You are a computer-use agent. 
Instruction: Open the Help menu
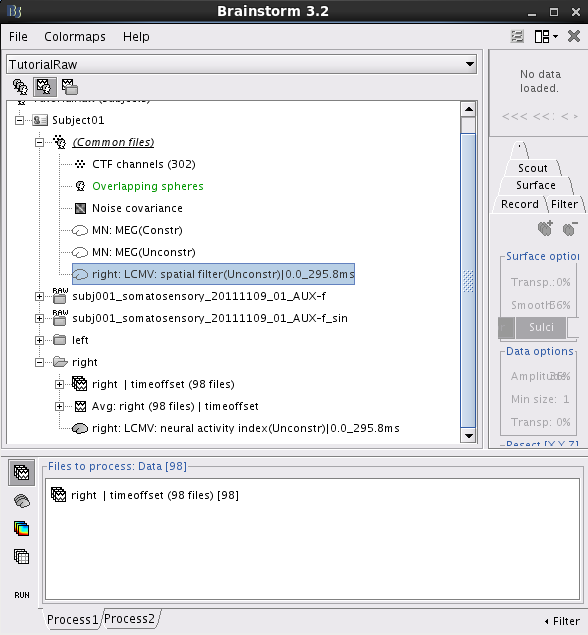136,37
